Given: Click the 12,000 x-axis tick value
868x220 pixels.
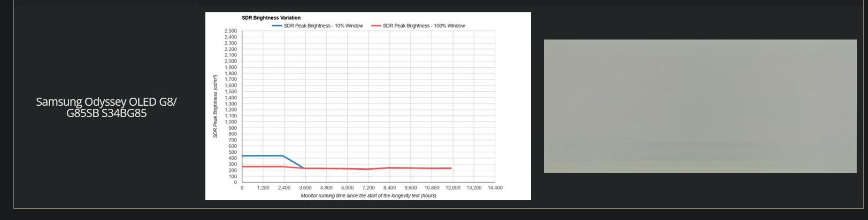Looking at the screenshot, I should coord(453,188).
